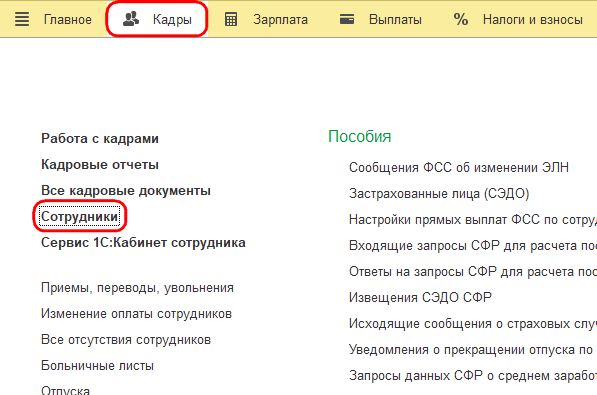Open Настройки прямых выплат ФСС
Screen dimensions: 597x395
coord(473,220)
